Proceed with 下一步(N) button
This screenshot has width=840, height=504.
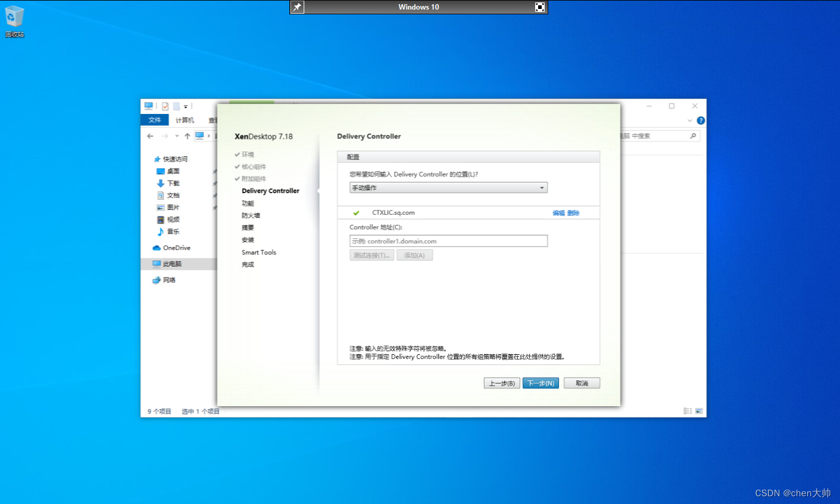tap(541, 383)
